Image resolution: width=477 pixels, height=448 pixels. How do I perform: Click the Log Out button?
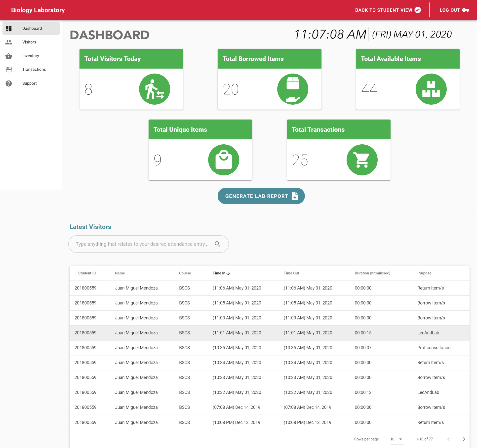click(454, 10)
